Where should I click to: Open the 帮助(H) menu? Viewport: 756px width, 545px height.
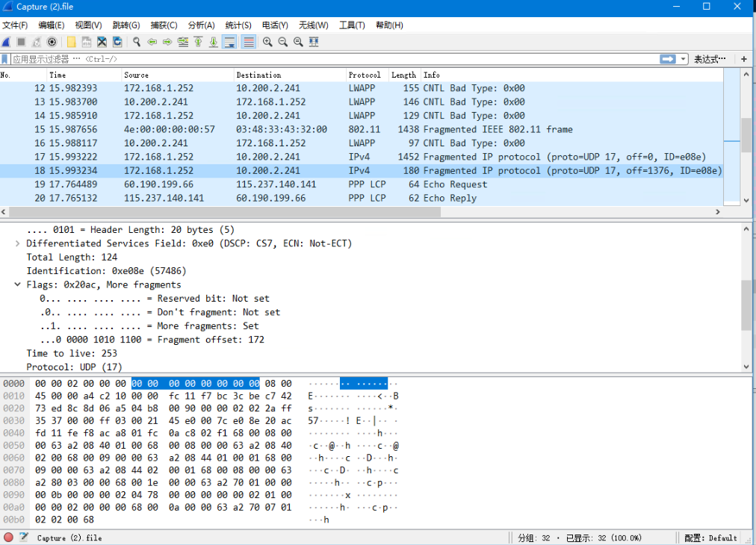(x=389, y=25)
